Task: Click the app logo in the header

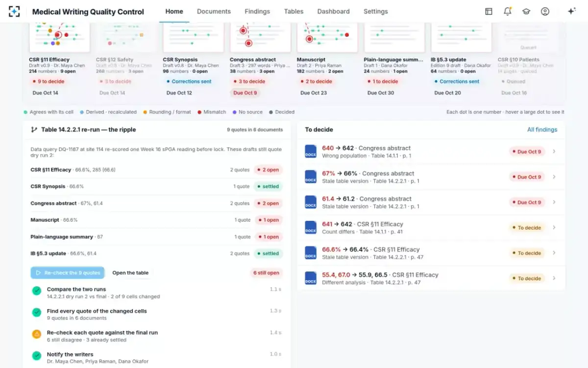Action: pyautogui.click(x=14, y=11)
